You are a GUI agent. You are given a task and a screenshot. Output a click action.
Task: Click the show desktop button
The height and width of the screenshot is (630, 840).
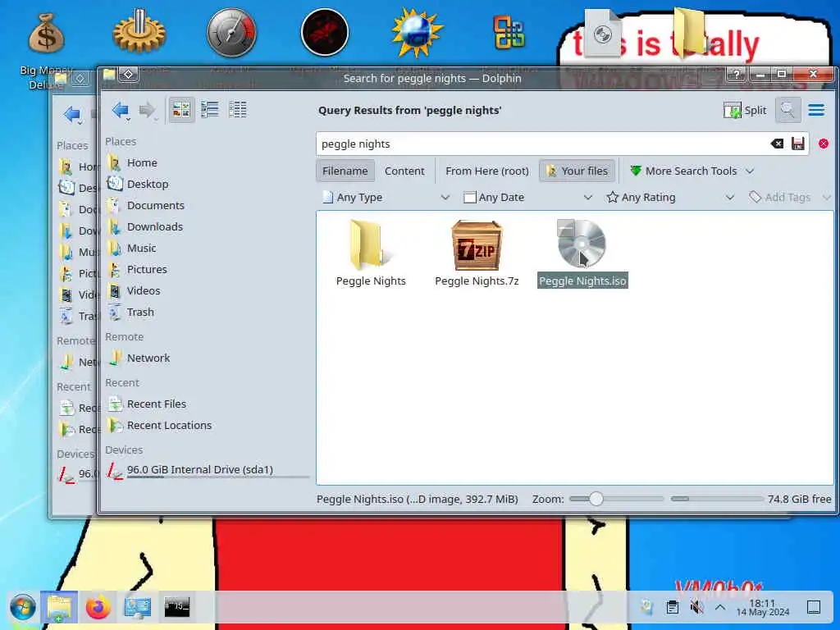click(x=814, y=608)
